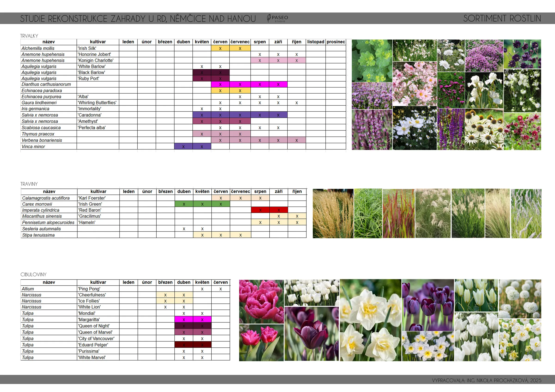
Task: Click the white Echinacea coneflower photo
Action: tap(484, 129)
